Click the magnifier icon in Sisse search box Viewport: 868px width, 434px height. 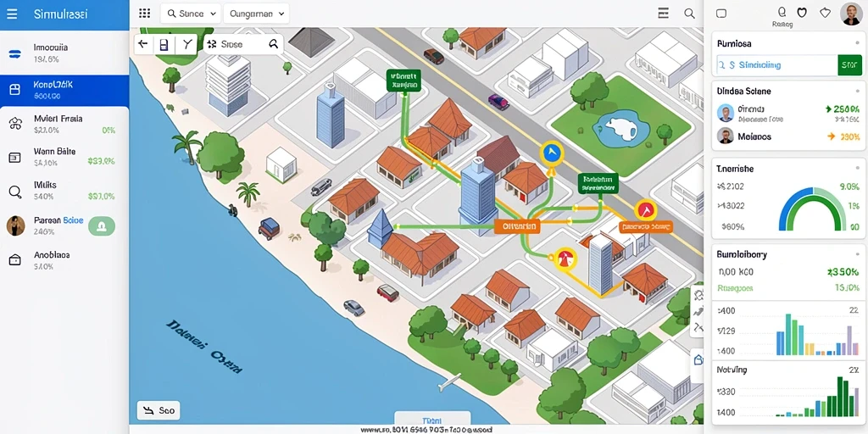tap(273, 44)
